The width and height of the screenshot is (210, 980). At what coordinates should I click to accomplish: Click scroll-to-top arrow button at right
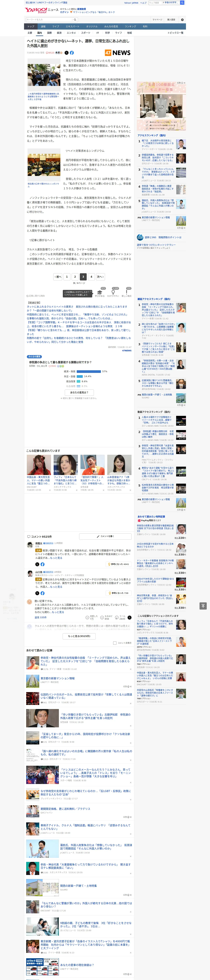point(203,606)
